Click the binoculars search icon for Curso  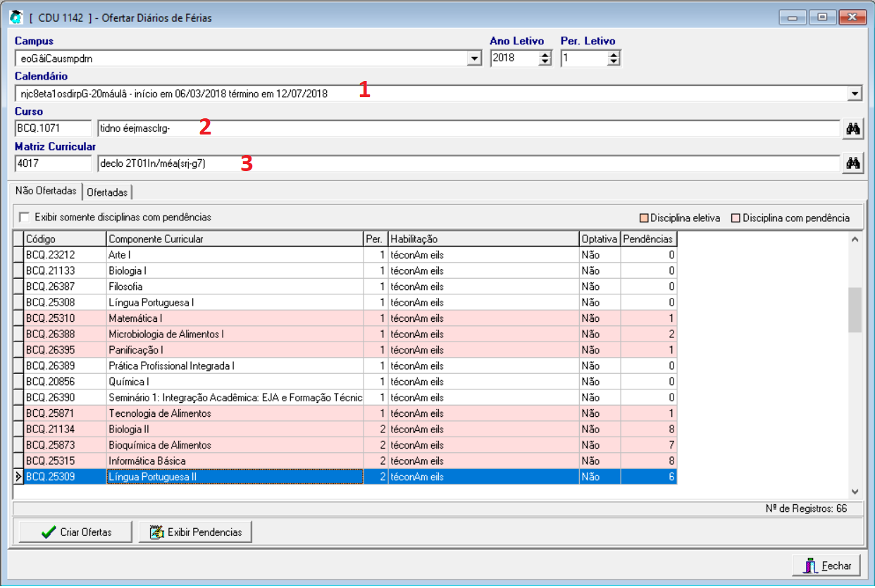pos(853,128)
